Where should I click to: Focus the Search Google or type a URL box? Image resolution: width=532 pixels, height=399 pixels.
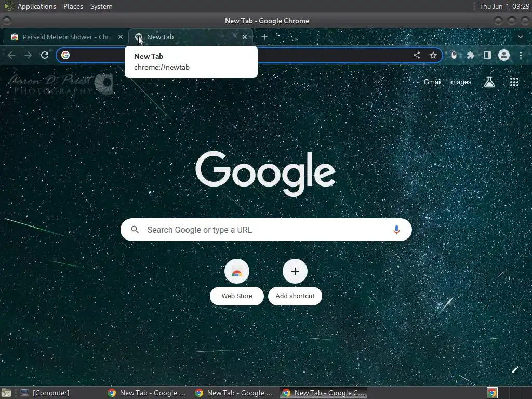[267, 230]
